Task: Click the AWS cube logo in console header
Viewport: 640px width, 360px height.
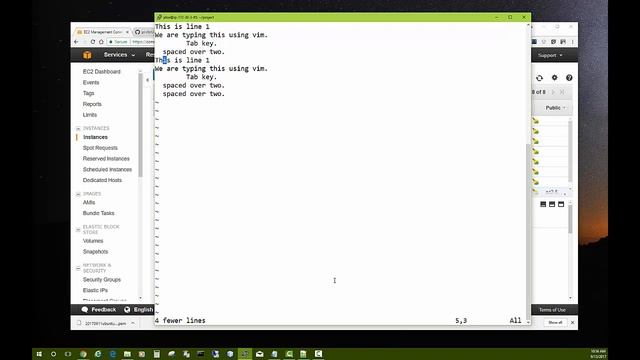Action: click(87, 55)
